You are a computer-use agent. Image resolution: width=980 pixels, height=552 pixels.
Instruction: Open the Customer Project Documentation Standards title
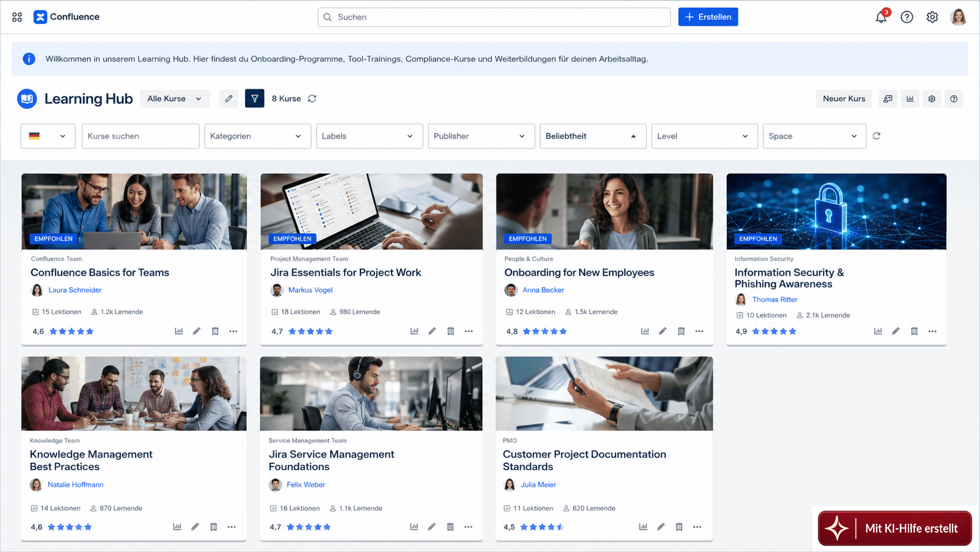point(584,460)
